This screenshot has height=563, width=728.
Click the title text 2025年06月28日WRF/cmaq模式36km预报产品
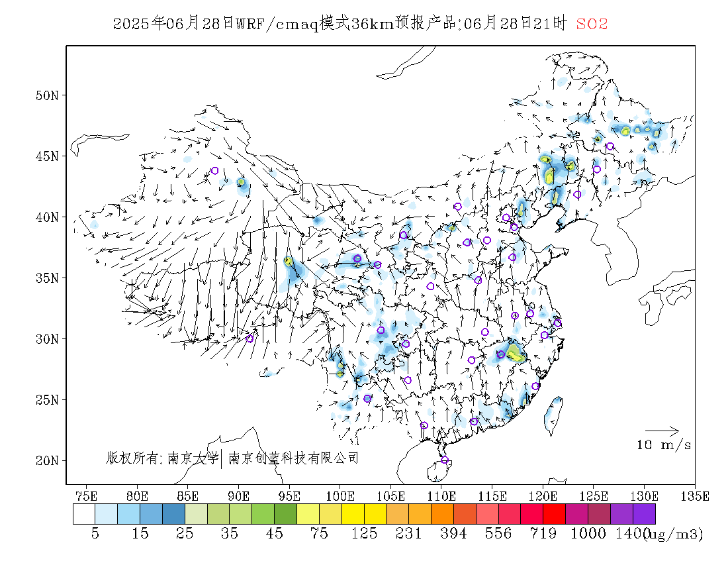[x=285, y=23]
